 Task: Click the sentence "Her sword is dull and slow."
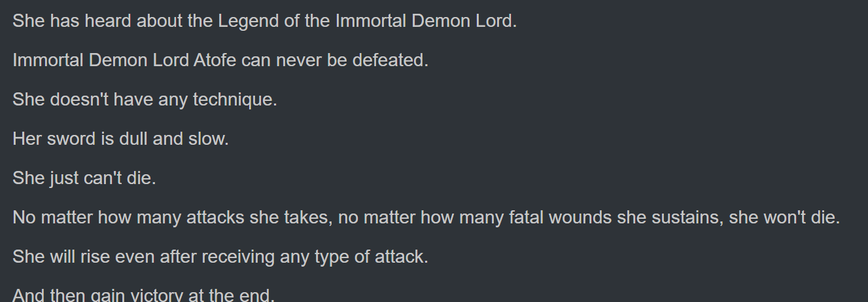(120, 139)
